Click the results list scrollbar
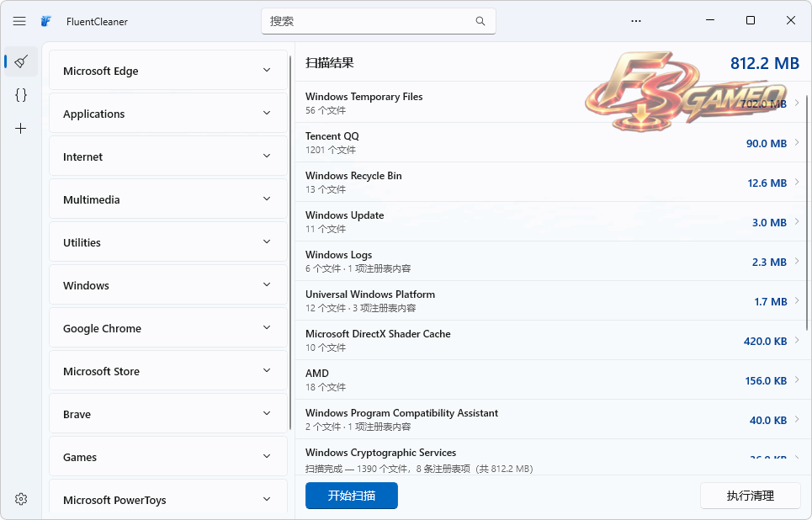Screen dimensions: 812x520 (807, 212)
